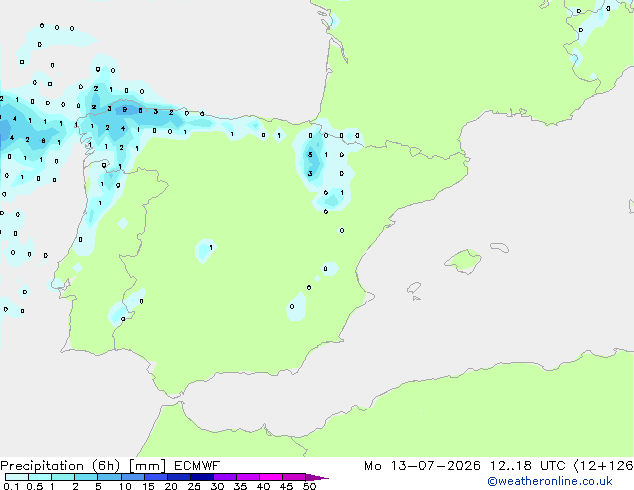Click the Mallorca island on the map
634x490 pixels.
pos(463,261)
